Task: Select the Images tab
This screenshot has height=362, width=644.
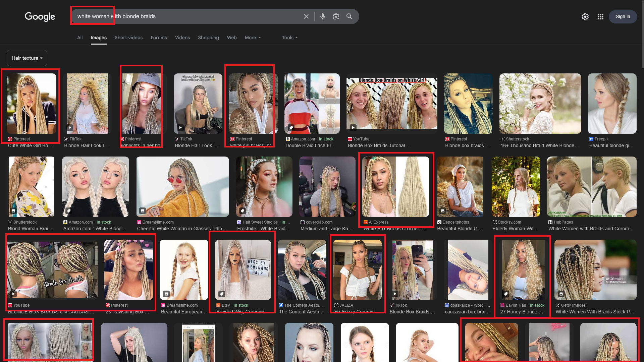Action: pyautogui.click(x=99, y=38)
